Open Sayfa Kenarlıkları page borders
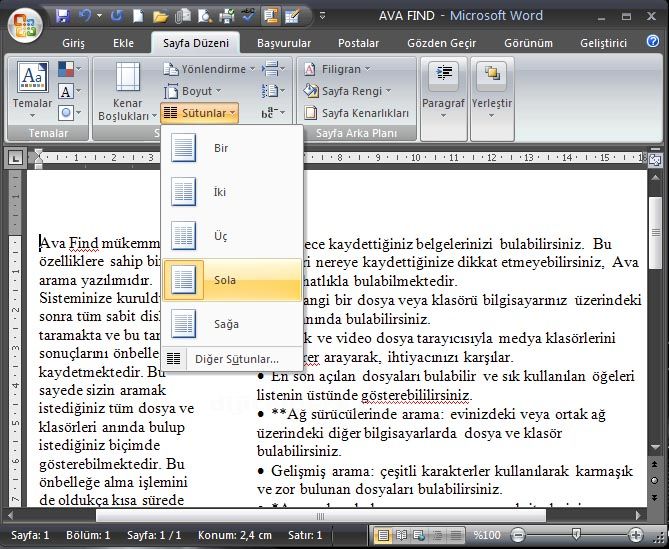Image resolution: width=669 pixels, height=549 pixels. (x=356, y=113)
